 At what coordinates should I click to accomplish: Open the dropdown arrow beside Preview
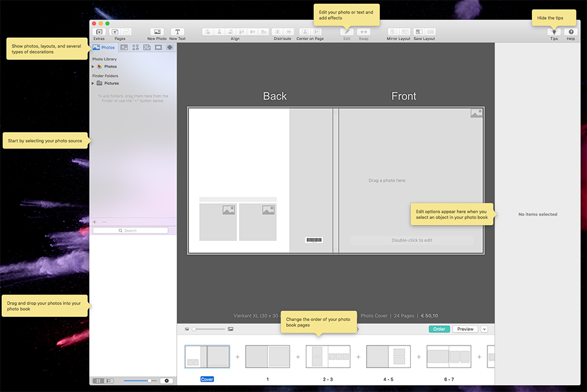[484, 329]
